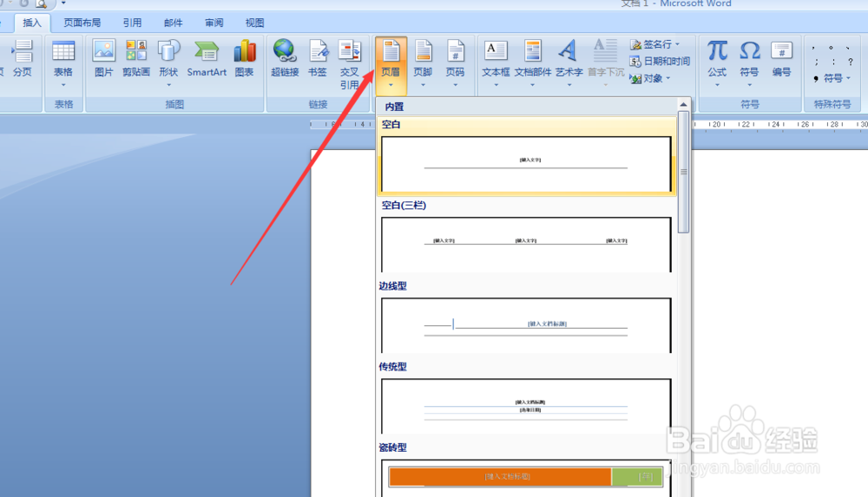This screenshot has height=497, width=868.
Task: Click the print preview icon in the quick access toolbar
Action: coord(41,3)
